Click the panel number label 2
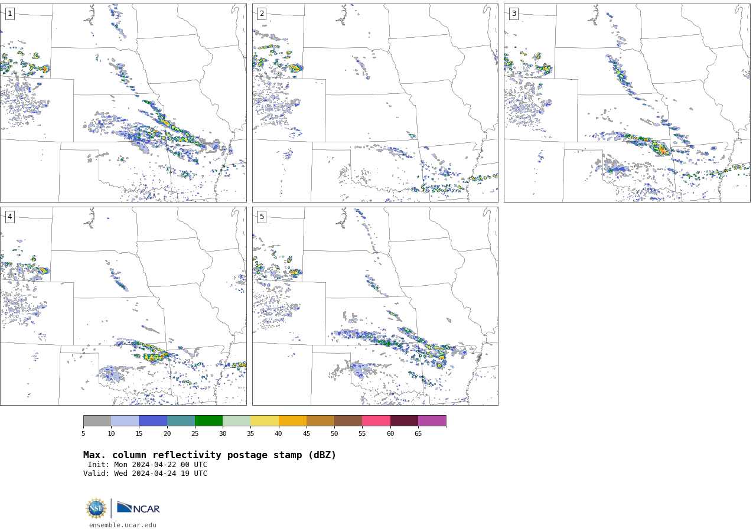This screenshot has height=532, width=756. [262, 14]
